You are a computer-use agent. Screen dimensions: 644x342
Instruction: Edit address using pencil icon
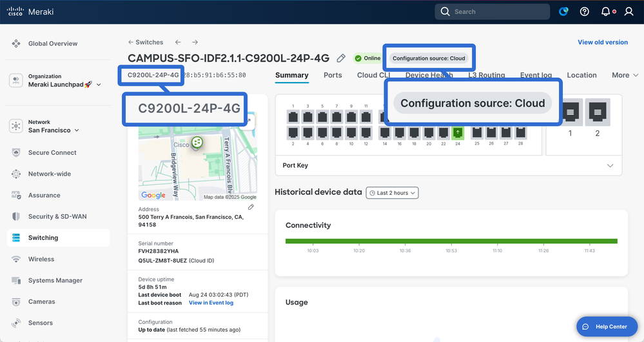pos(251,207)
